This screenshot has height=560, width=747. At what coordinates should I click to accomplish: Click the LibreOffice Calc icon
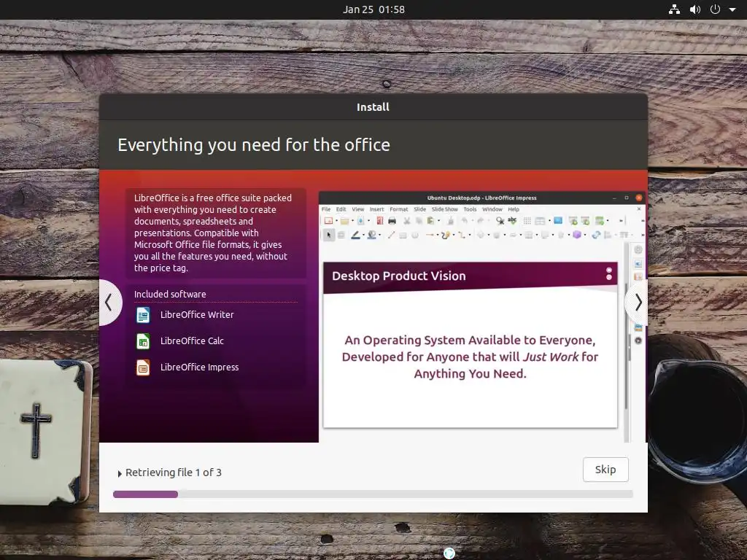click(x=143, y=341)
